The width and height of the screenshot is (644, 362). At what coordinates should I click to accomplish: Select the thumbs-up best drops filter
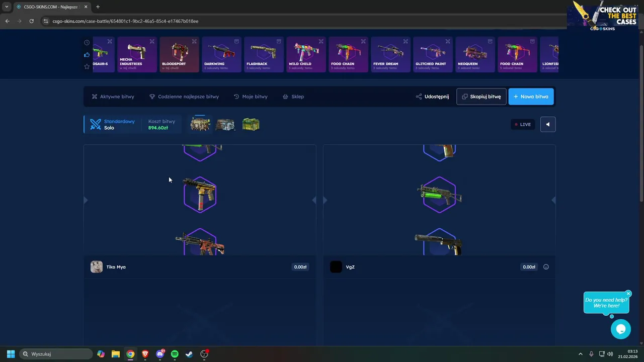coord(87,54)
